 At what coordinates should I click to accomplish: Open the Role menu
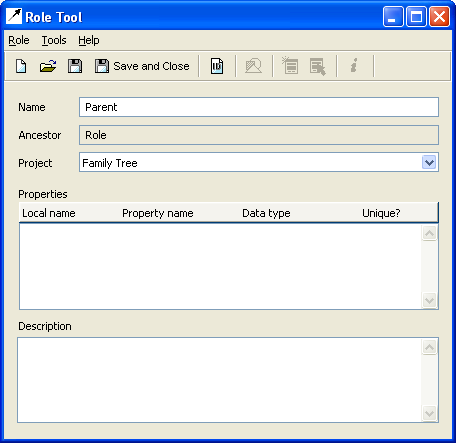[x=19, y=40]
